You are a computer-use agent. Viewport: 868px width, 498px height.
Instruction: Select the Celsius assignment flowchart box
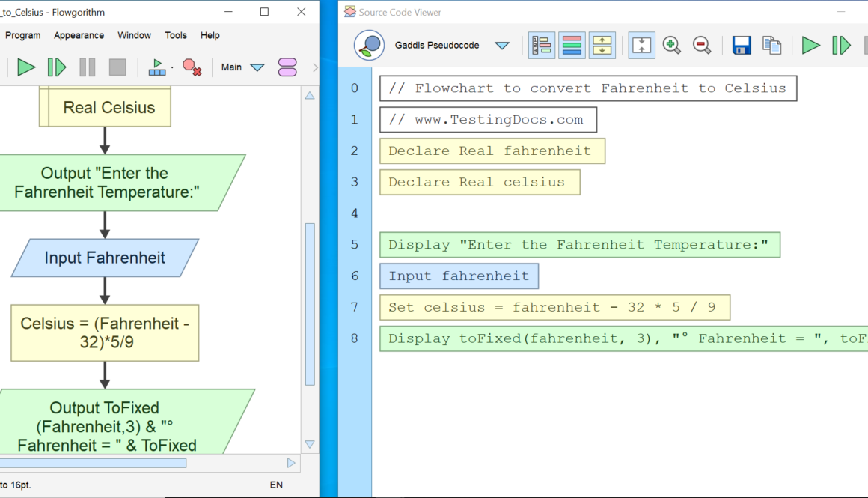[105, 333]
